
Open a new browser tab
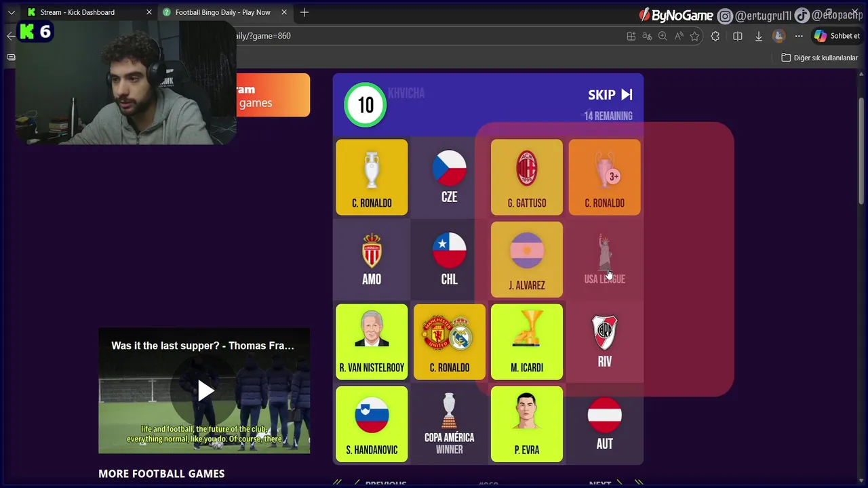pyautogui.click(x=304, y=12)
